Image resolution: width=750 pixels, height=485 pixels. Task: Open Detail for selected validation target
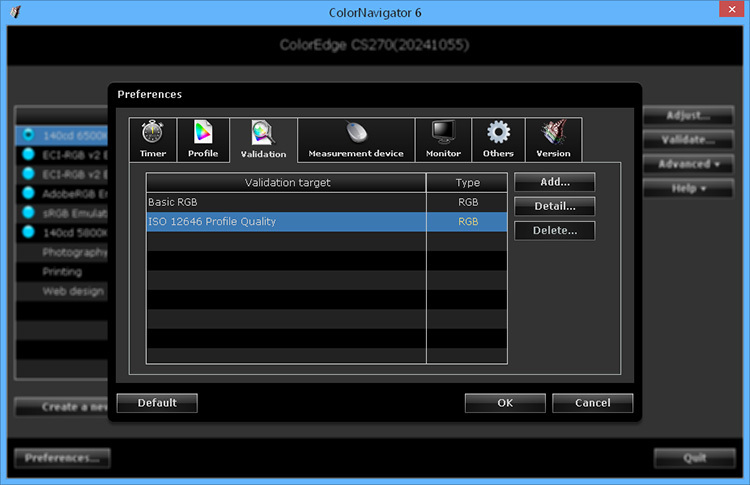pos(555,206)
